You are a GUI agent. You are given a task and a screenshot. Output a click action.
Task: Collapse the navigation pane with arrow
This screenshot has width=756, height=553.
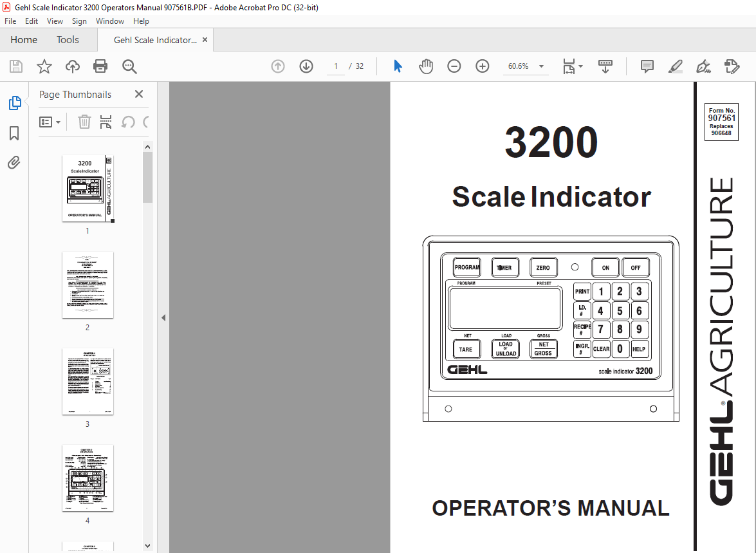163,317
